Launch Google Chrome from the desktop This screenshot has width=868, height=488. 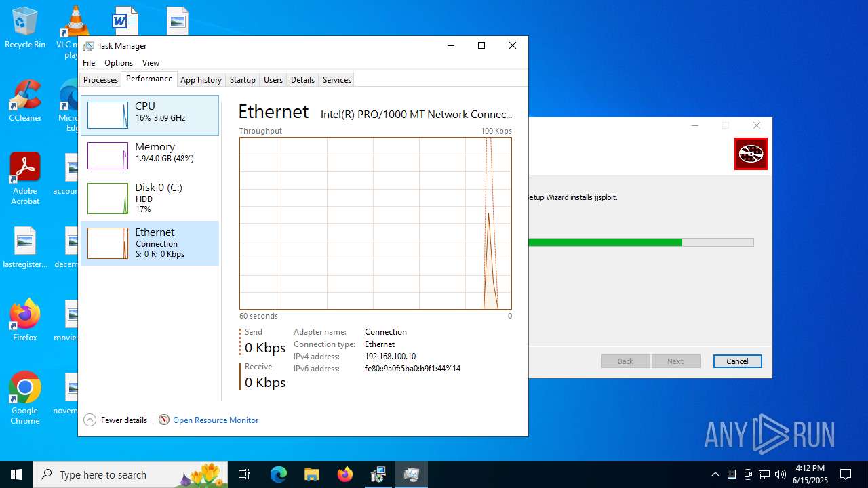pyautogui.click(x=25, y=398)
